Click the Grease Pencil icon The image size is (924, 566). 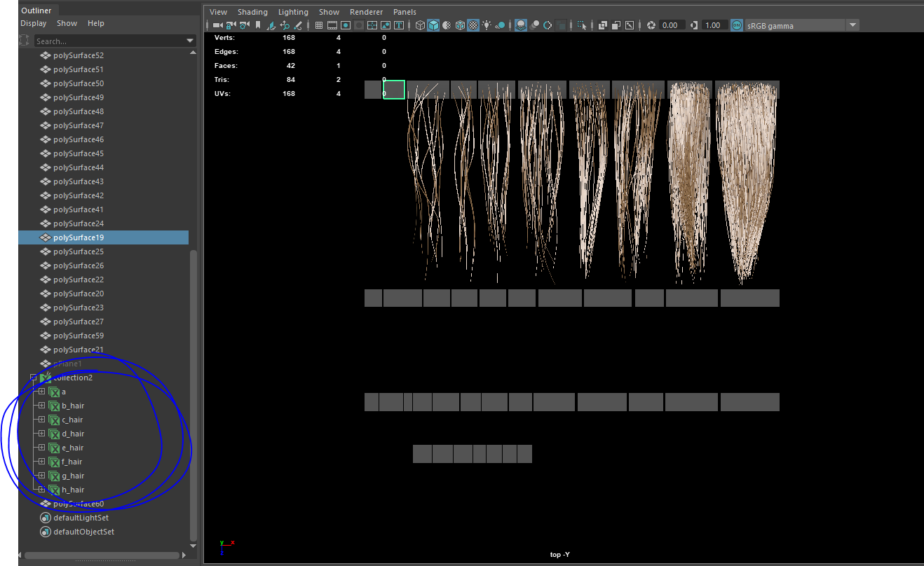click(298, 25)
